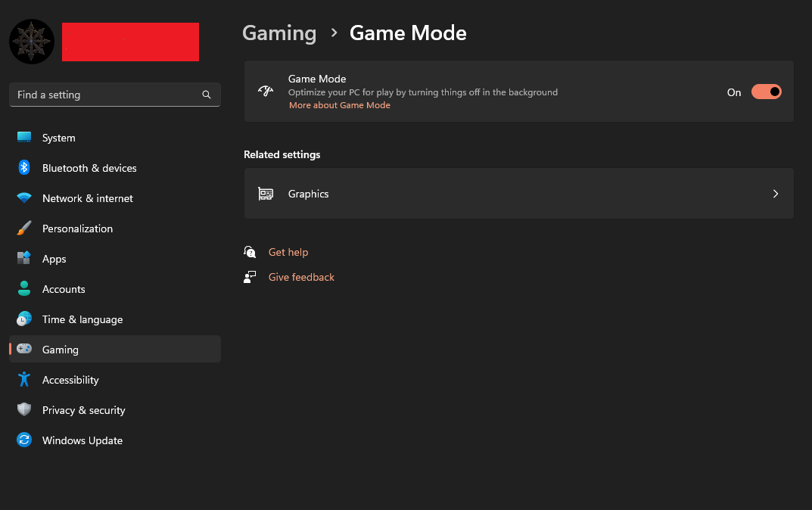Viewport: 812px width, 510px height.
Task: Click the Get help headset icon
Action: (x=250, y=252)
